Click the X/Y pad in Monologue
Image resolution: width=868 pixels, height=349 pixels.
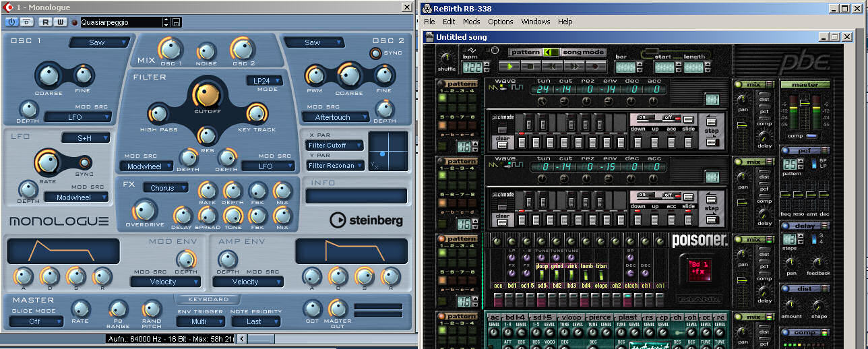click(x=389, y=152)
